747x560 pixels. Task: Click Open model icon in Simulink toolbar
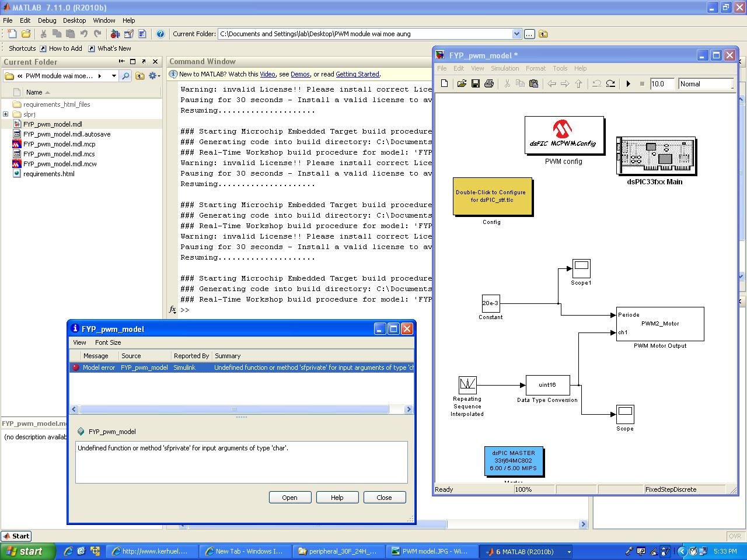(x=462, y=84)
